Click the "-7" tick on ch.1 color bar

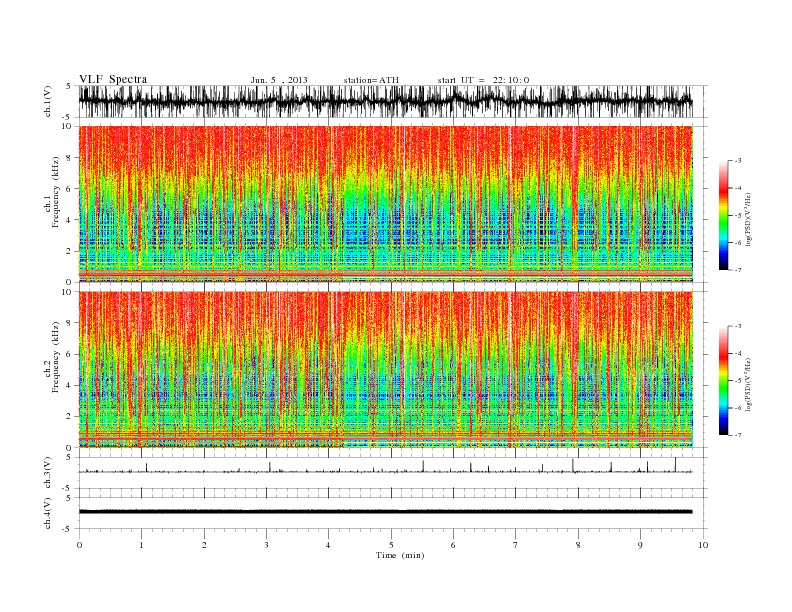click(738, 271)
